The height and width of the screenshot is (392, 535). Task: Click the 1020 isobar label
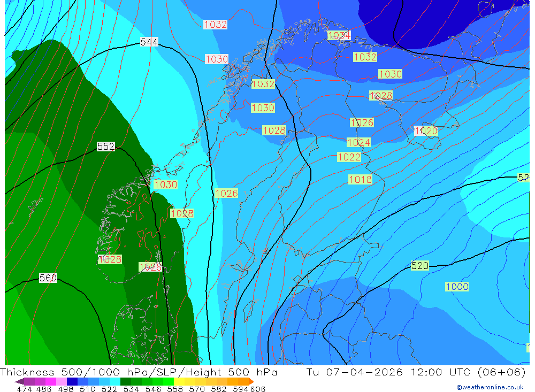[426, 130]
